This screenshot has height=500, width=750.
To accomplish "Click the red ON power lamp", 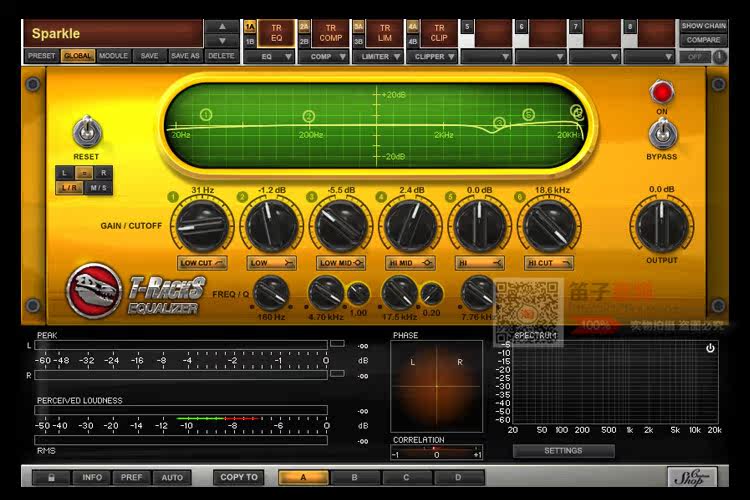I will [x=662, y=93].
